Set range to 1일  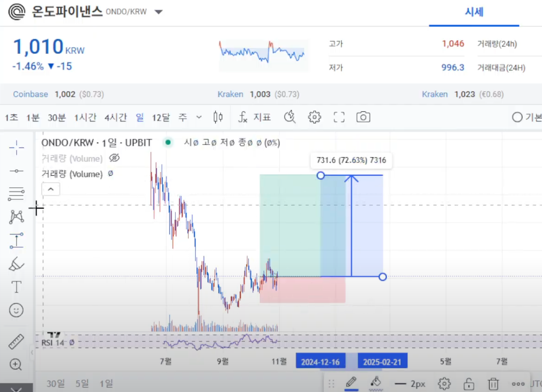point(106,384)
